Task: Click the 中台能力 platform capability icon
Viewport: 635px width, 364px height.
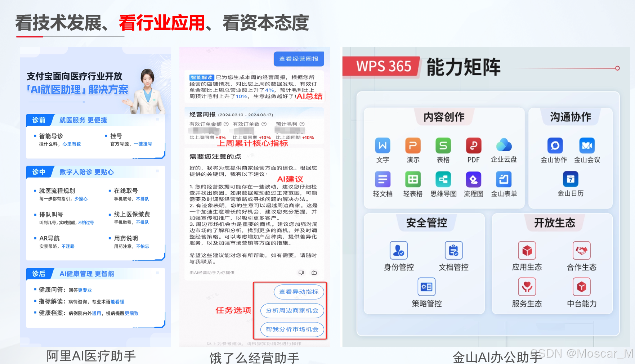Action: click(581, 287)
